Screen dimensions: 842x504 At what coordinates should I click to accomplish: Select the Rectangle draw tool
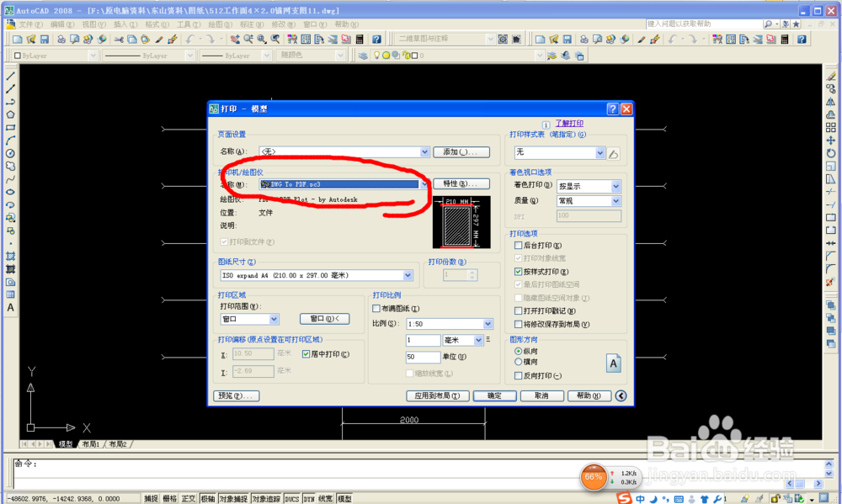point(10,128)
